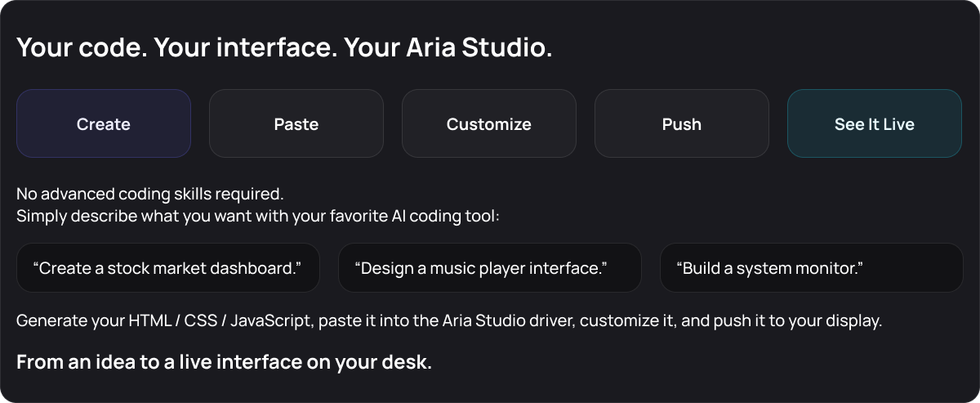Image resolution: width=980 pixels, height=403 pixels.
Task: Click 'No advanced coding skills required' text
Action: [x=150, y=195]
